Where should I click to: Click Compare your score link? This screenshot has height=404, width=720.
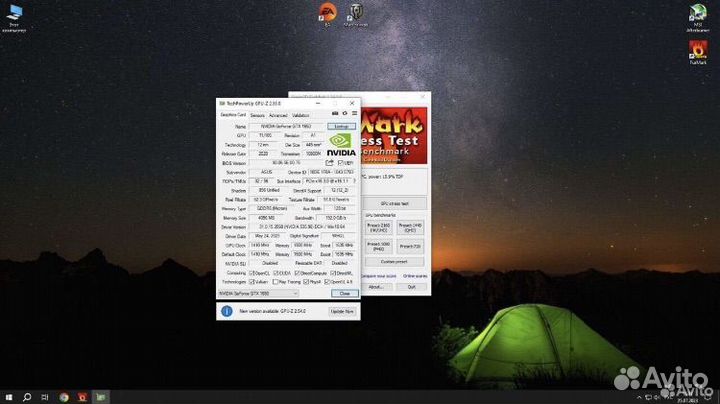(378, 276)
